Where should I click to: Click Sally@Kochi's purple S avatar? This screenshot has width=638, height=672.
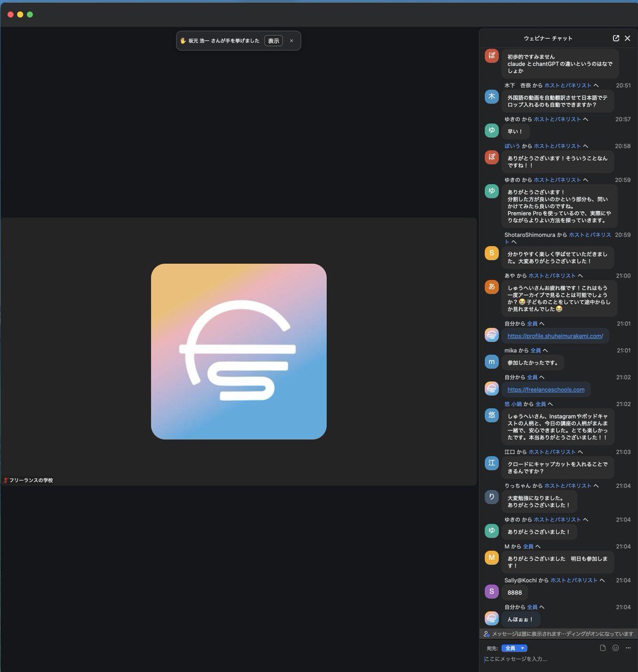pos(491,591)
